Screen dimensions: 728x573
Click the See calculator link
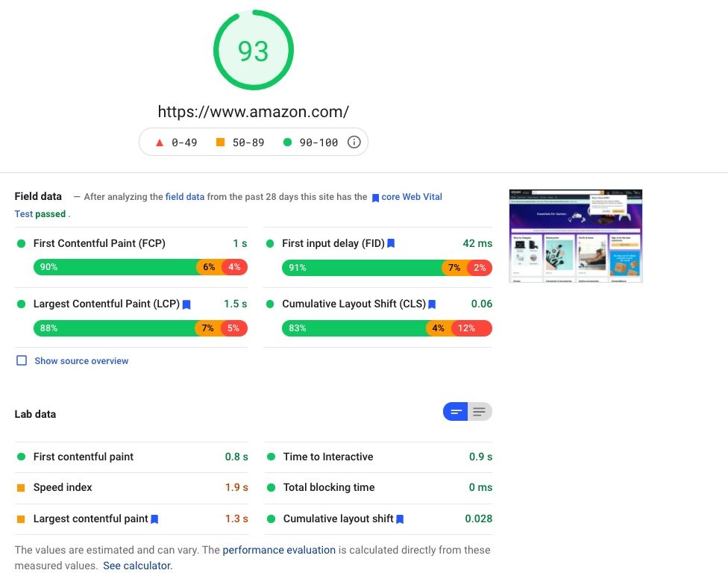point(137,566)
